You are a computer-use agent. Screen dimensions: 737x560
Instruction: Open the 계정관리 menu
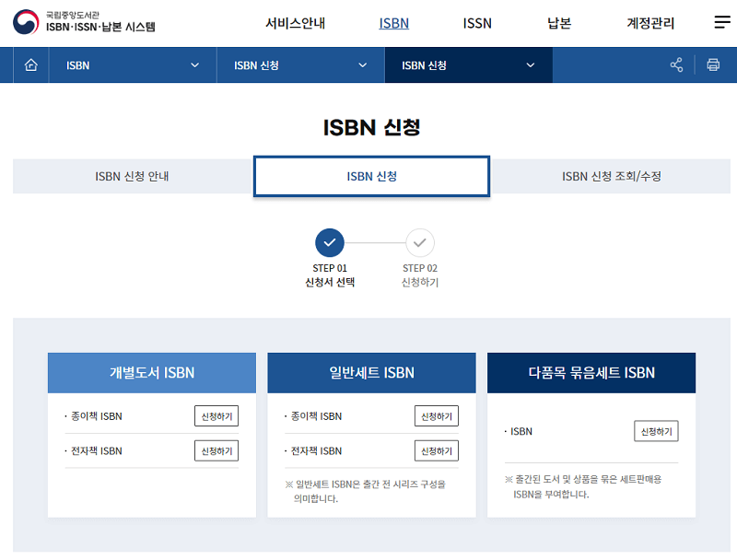(652, 22)
